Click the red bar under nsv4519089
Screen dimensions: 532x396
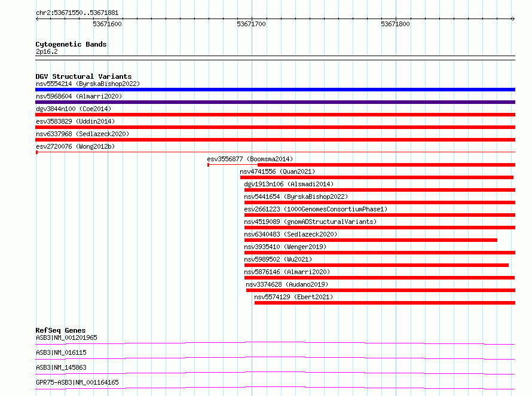pyautogui.click(x=380, y=228)
